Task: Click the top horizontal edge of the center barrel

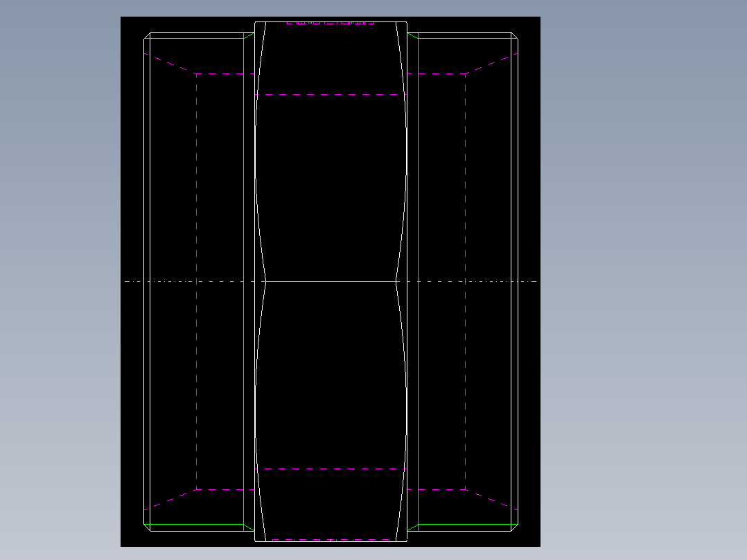Action: click(333, 22)
